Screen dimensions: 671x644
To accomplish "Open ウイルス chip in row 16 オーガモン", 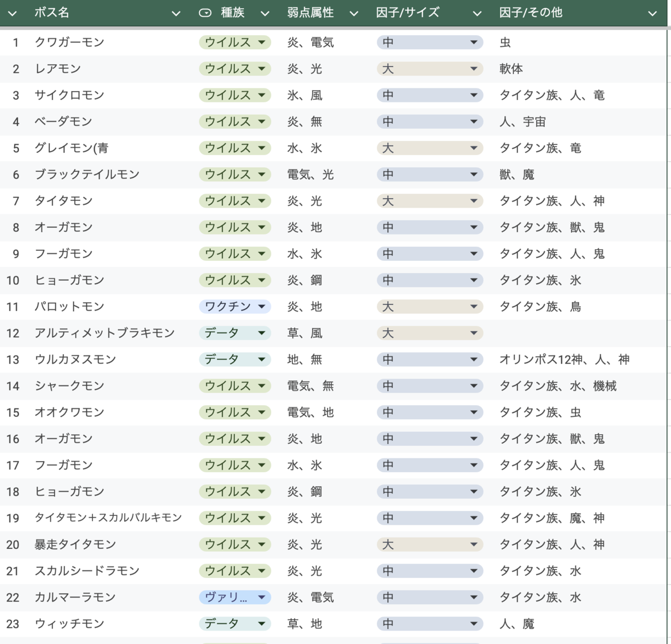I will [x=235, y=439].
